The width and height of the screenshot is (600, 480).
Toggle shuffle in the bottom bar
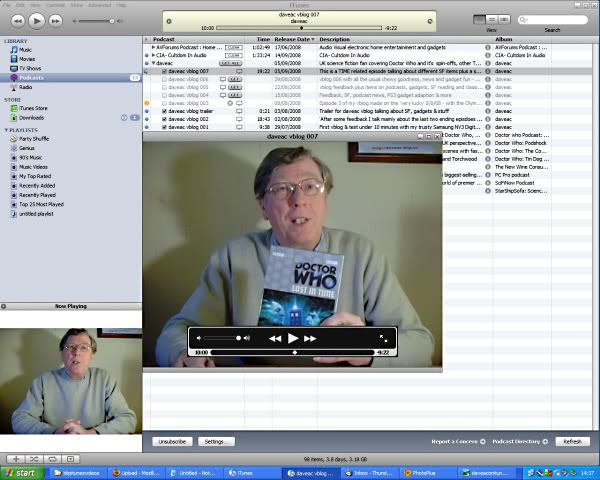point(34,459)
